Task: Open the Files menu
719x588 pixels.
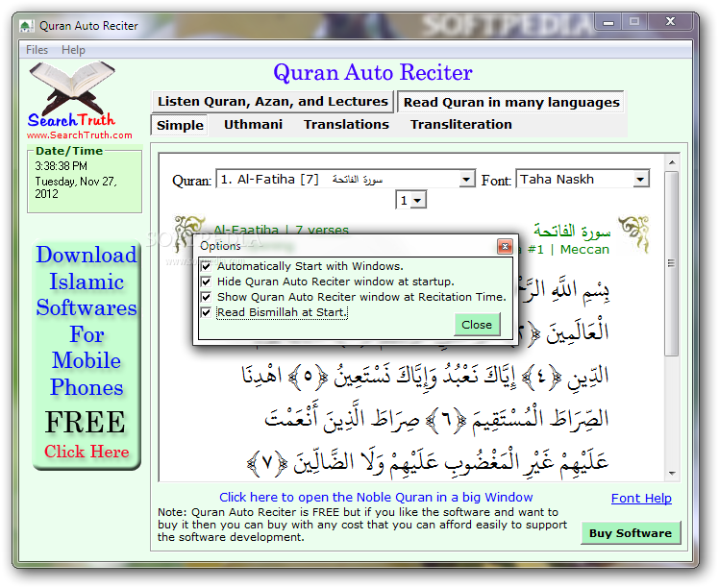Action: click(37, 50)
